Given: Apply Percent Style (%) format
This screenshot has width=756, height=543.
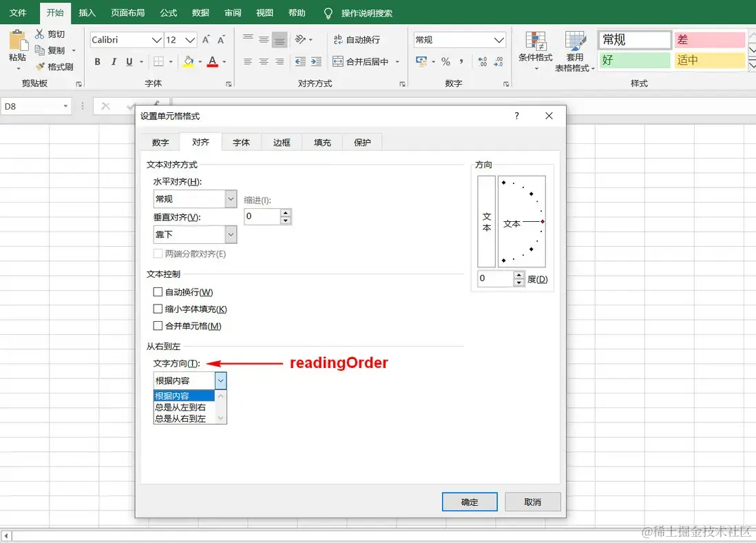Looking at the screenshot, I should point(445,61).
